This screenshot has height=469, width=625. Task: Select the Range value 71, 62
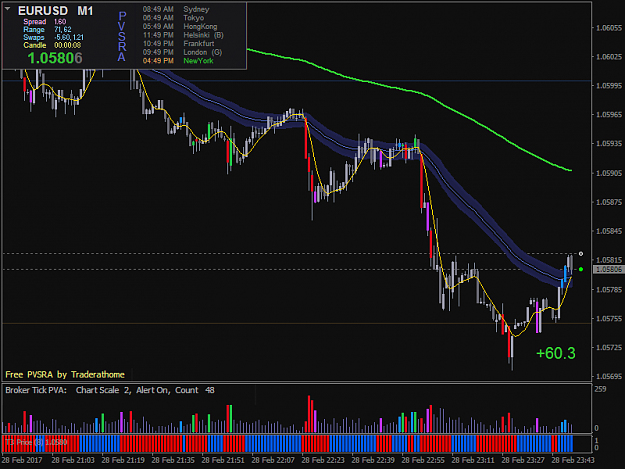(x=63, y=29)
